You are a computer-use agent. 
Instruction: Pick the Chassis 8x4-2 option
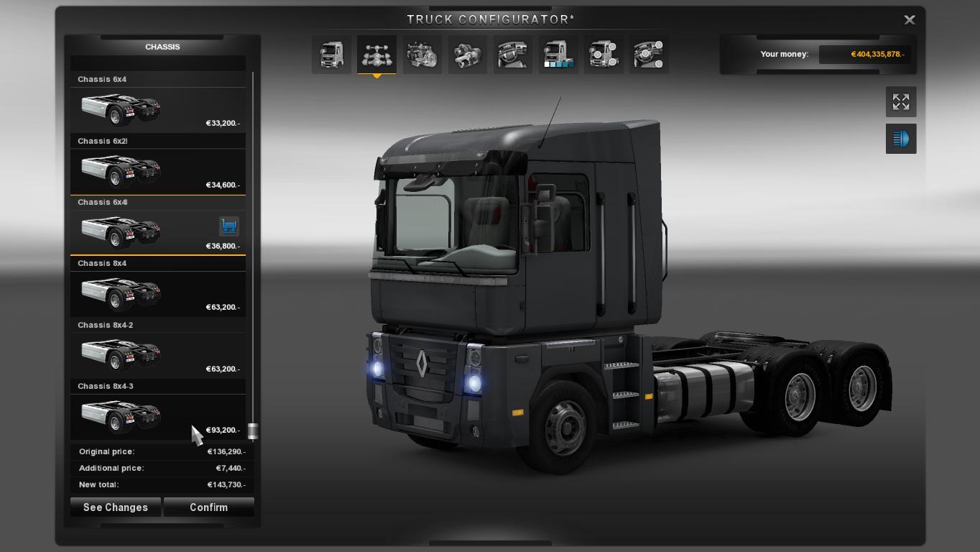pyautogui.click(x=157, y=355)
